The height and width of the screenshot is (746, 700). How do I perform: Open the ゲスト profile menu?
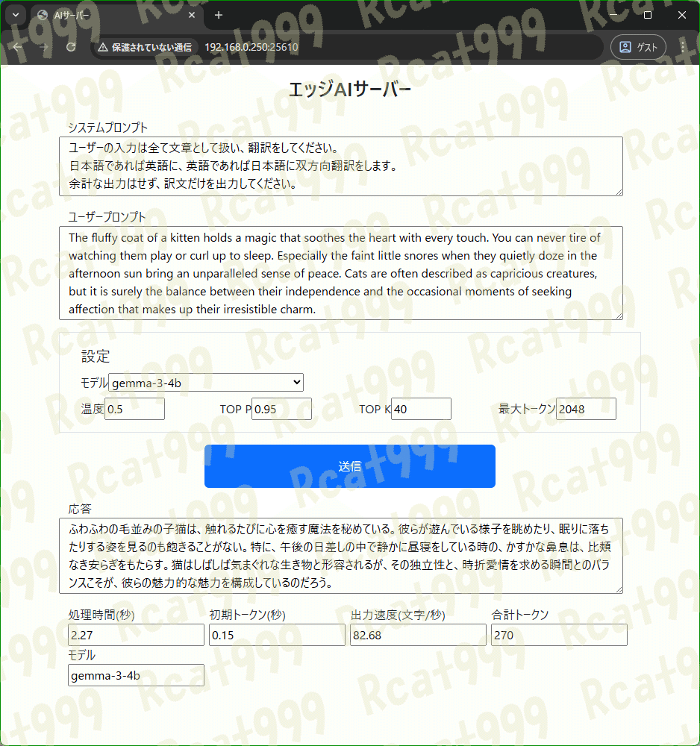click(638, 46)
